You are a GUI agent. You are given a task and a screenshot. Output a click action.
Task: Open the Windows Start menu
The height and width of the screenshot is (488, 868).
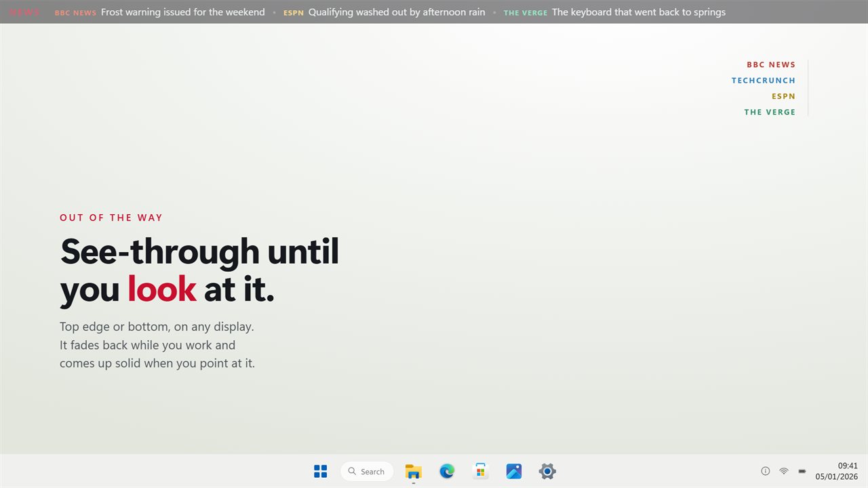[x=321, y=471]
